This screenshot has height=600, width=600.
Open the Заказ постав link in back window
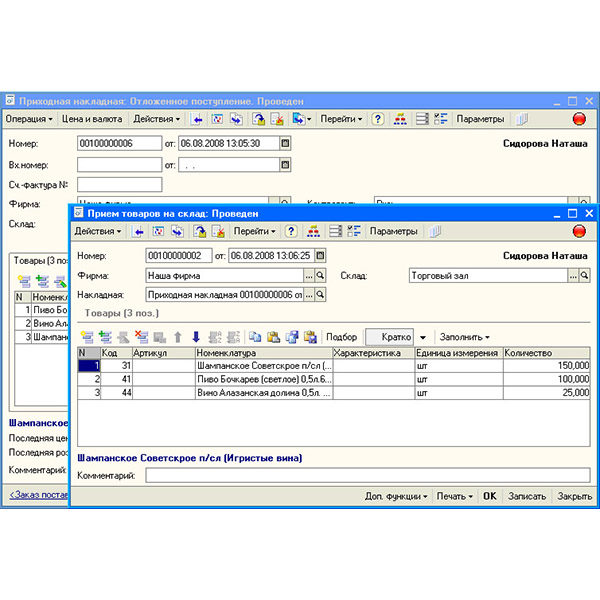(39, 495)
